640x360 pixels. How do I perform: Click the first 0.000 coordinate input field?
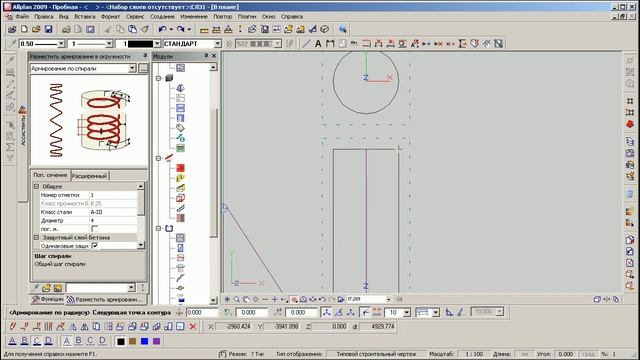pos(202,312)
